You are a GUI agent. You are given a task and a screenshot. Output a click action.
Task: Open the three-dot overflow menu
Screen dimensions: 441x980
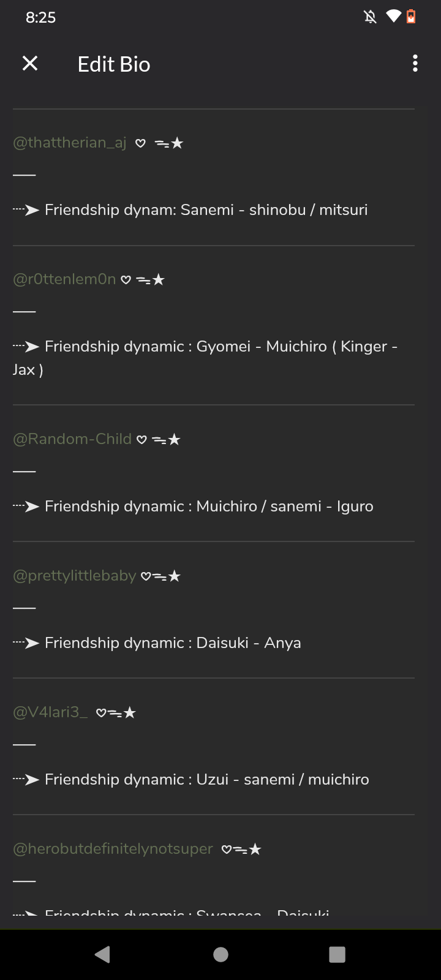(x=415, y=64)
